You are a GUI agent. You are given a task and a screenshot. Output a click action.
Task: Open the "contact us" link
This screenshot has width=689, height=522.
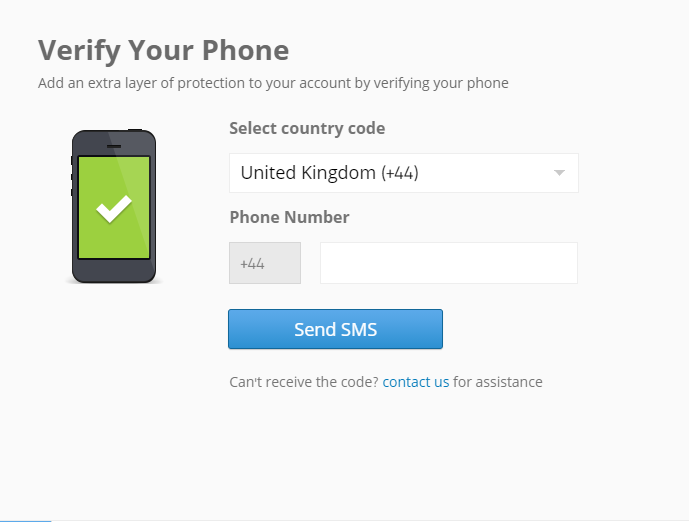pyautogui.click(x=416, y=382)
